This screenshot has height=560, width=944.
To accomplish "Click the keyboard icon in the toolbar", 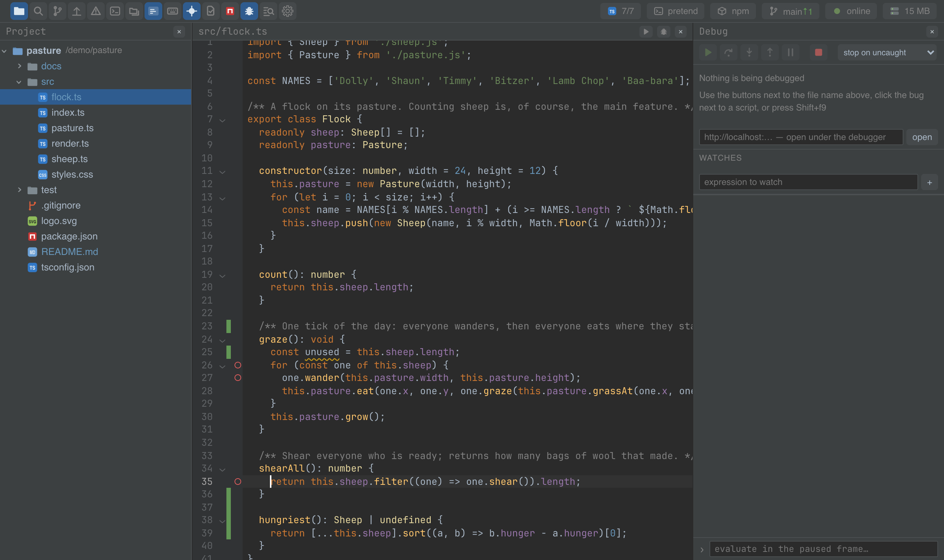I will (x=173, y=11).
